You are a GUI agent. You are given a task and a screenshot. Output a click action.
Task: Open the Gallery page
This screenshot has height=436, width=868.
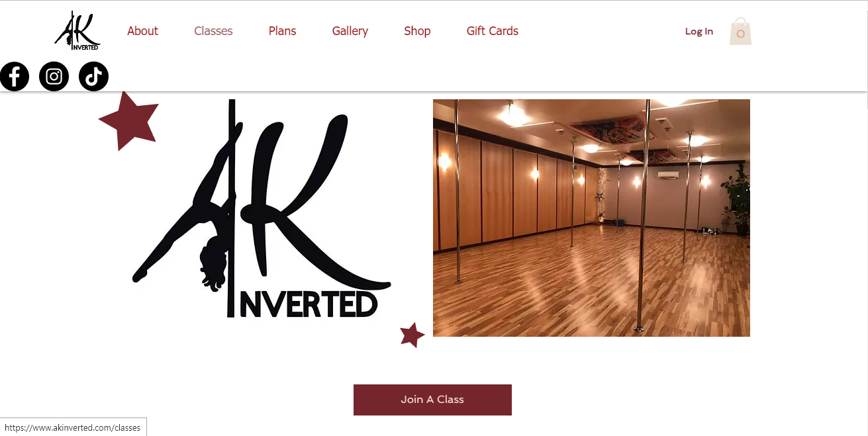(x=350, y=31)
